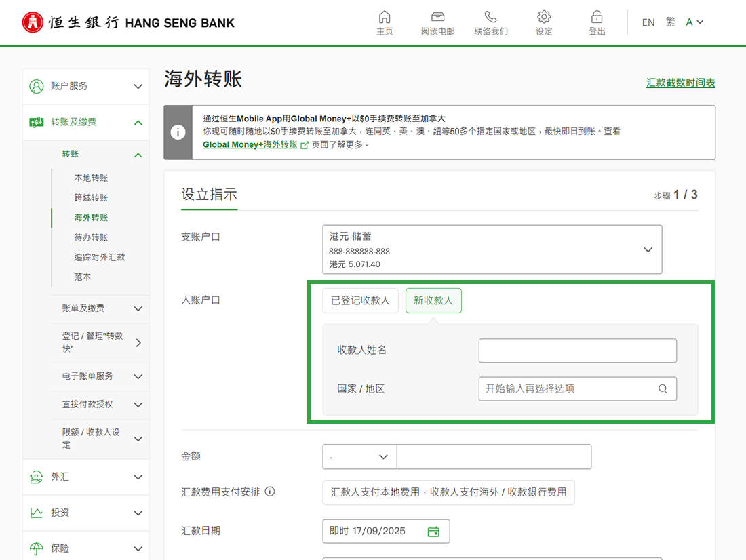Click the 登出 lock icon
The width and height of the screenshot is (746, 560).
[x=597, y=17]
